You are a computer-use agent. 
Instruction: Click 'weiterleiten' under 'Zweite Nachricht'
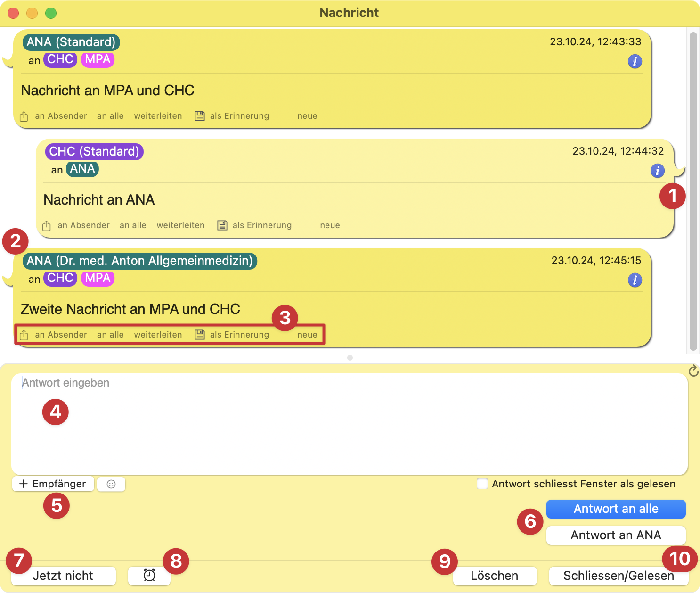158,335
